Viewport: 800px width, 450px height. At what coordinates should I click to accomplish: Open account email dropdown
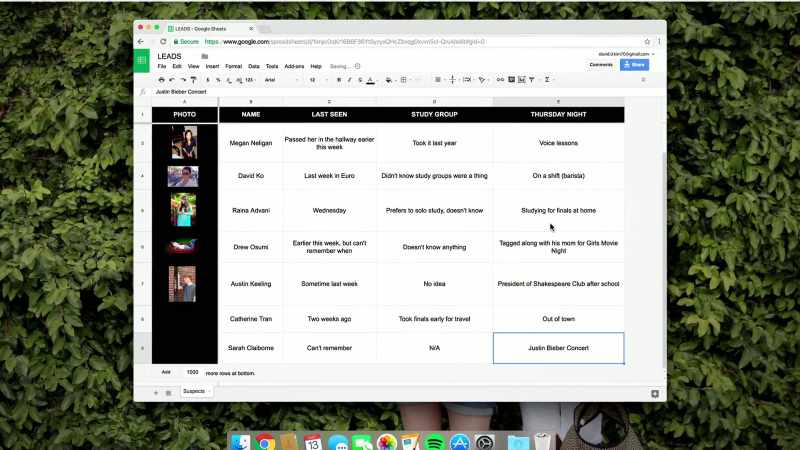626,54
